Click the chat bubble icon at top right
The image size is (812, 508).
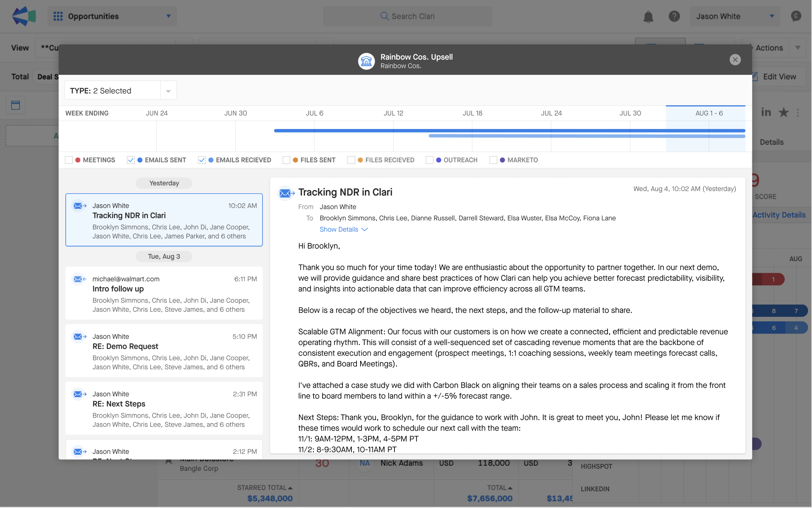[796, 16]
